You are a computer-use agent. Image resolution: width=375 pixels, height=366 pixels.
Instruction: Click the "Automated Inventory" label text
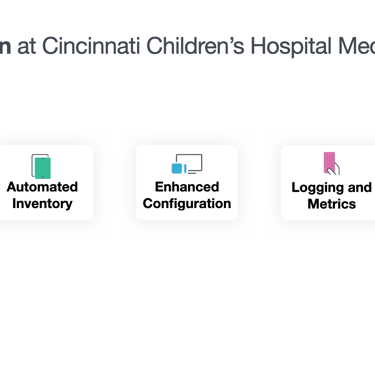[x=42, y=195]
